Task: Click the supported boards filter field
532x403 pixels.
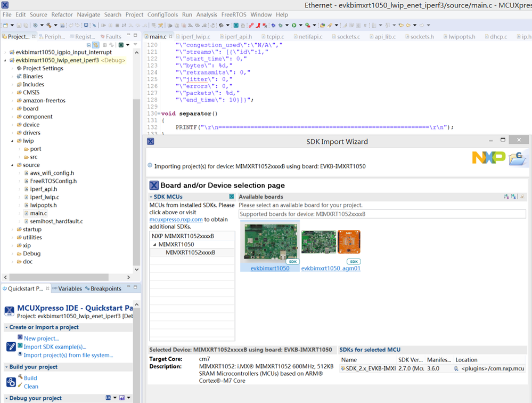Action: (382, 214)
